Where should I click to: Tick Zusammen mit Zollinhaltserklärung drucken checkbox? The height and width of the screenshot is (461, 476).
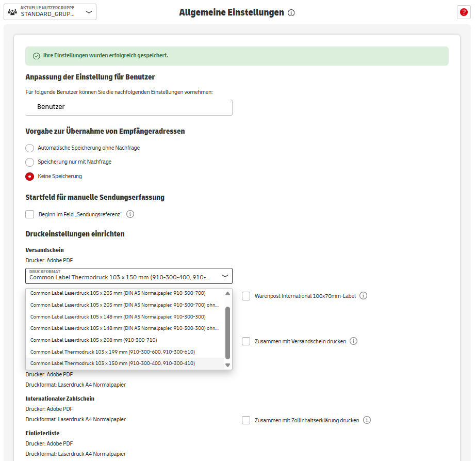click(x=246, y=420)
